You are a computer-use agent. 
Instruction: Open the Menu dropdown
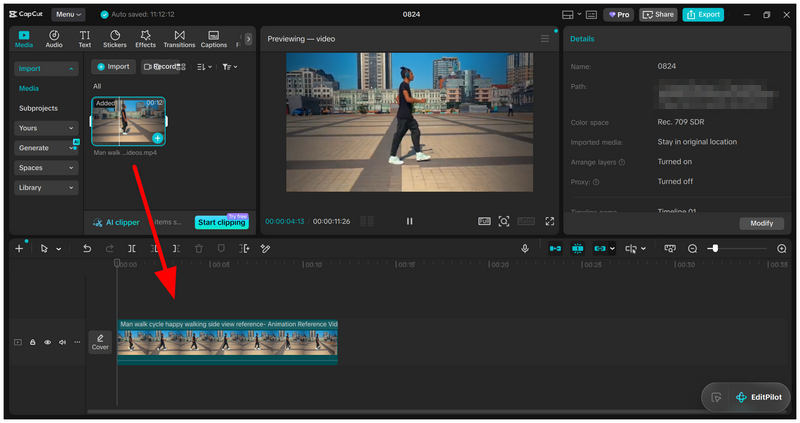click(68, 14)
